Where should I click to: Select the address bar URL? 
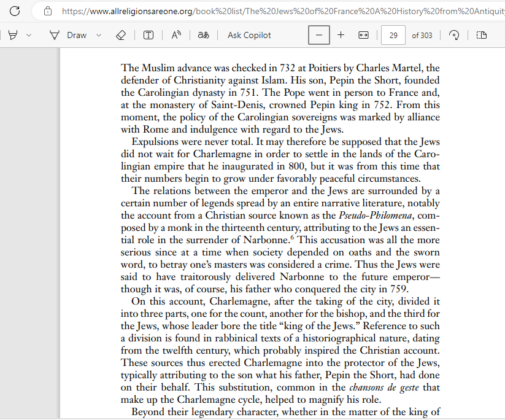point(283,11)
